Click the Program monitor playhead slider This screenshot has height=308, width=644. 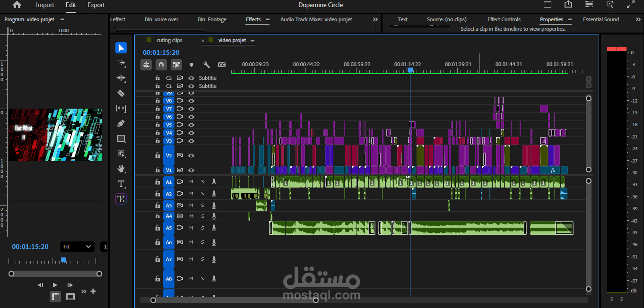[63, 260]
